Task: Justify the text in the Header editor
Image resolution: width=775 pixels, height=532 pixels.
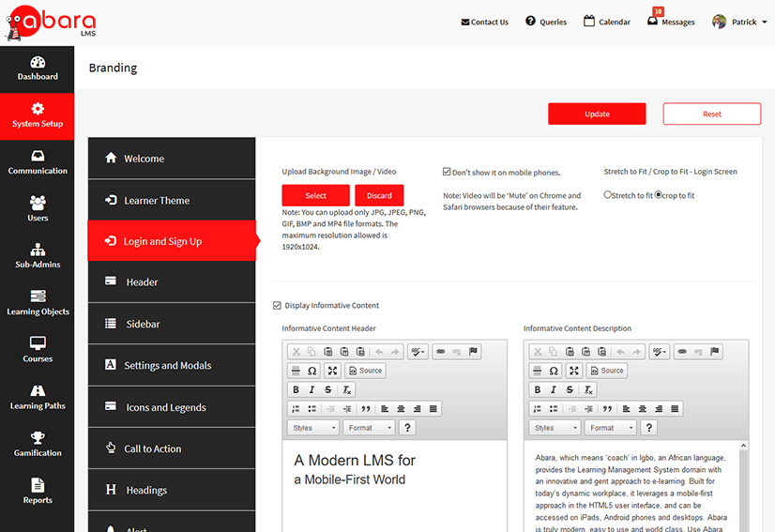Action: pos(433,408)
